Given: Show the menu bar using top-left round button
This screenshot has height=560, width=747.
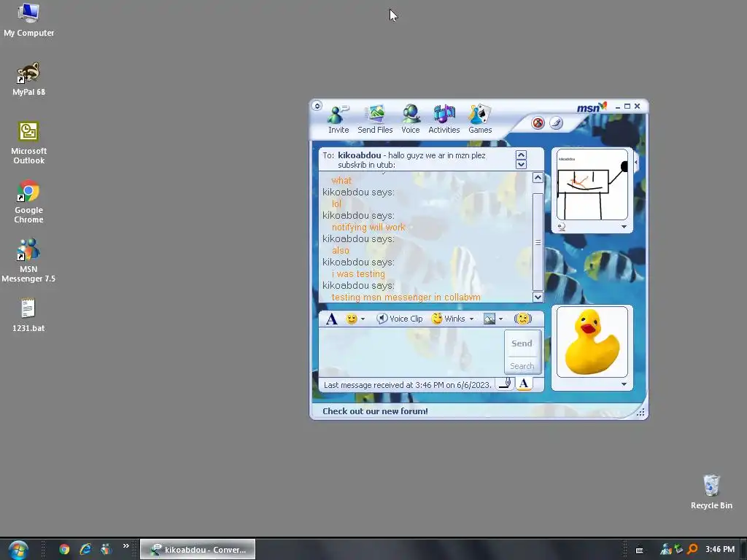Looking at the screenshot, I should (317, 106).
